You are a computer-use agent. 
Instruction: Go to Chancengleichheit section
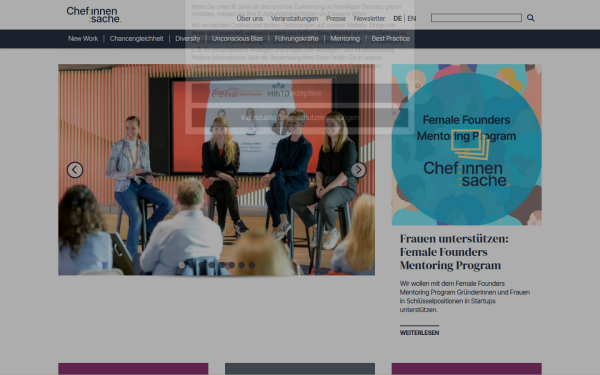[136, 39]
